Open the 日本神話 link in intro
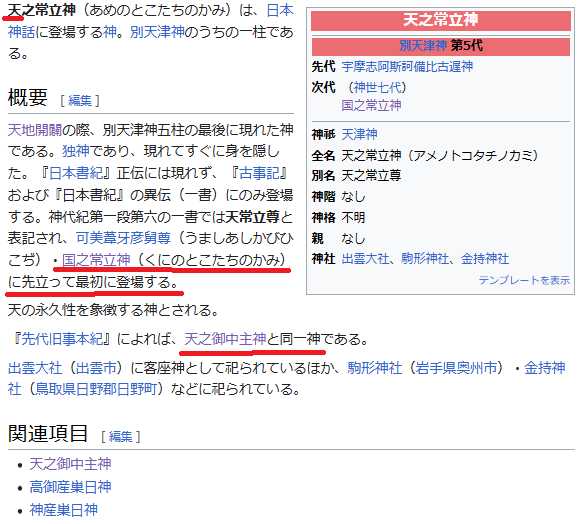This screenshot has width=579, height=524. click(x=280, y=10)
